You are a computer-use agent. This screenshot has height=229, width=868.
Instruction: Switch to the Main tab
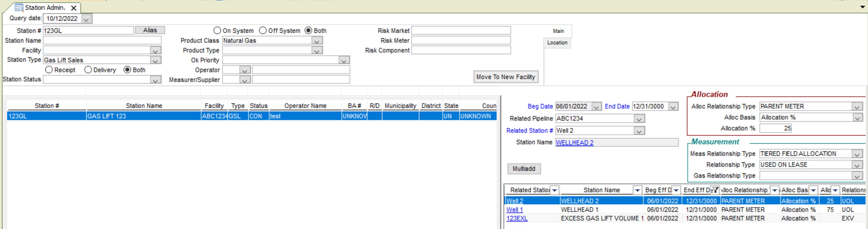pyautogui.click(x=558, y=31)
